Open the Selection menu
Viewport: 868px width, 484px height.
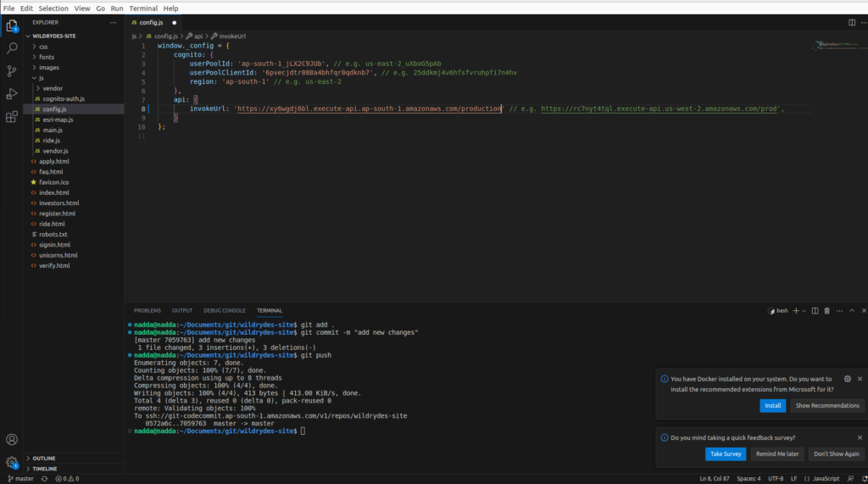pos(53,8)
